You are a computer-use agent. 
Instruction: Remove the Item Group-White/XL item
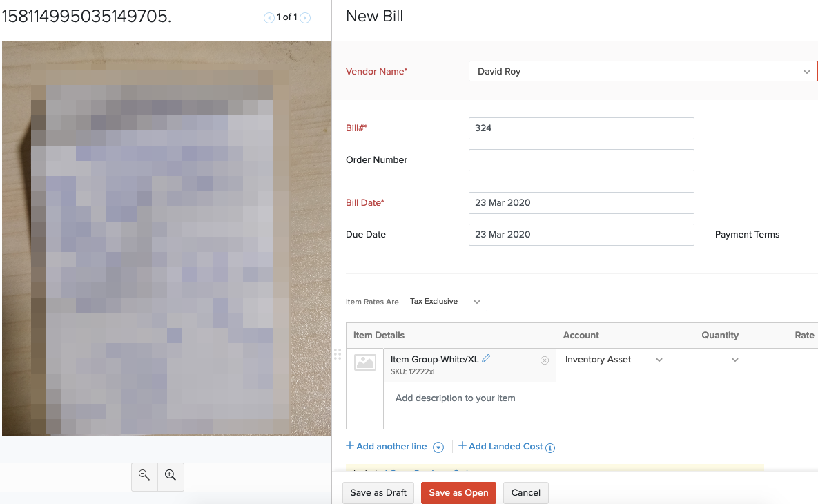[x=544, y=360]
